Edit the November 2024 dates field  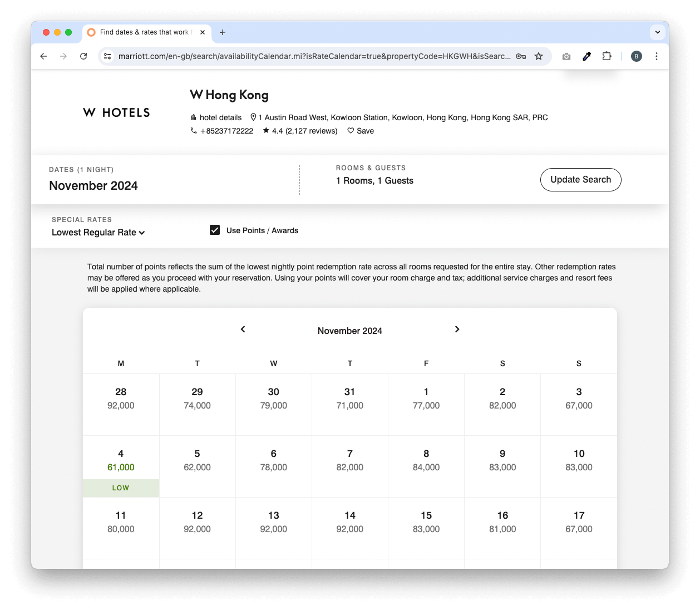point(93,186)
